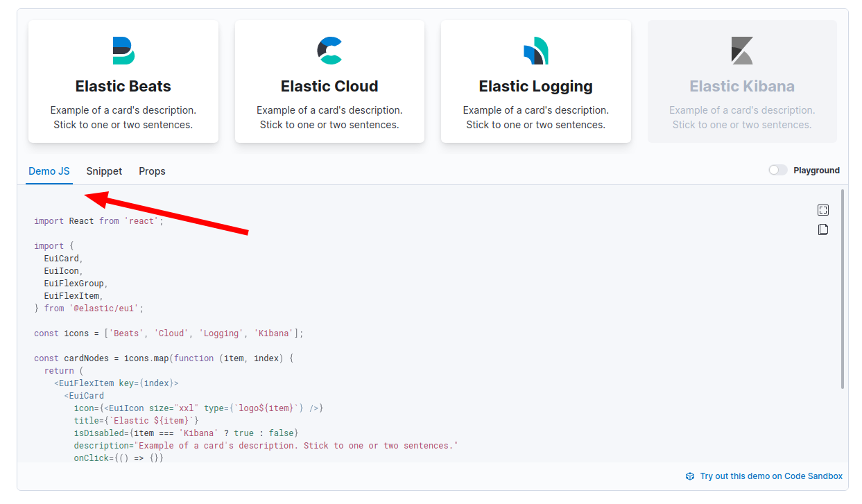
Task: Open the Try out this demo on Code Sandbox link
Action: click(770, 476)
